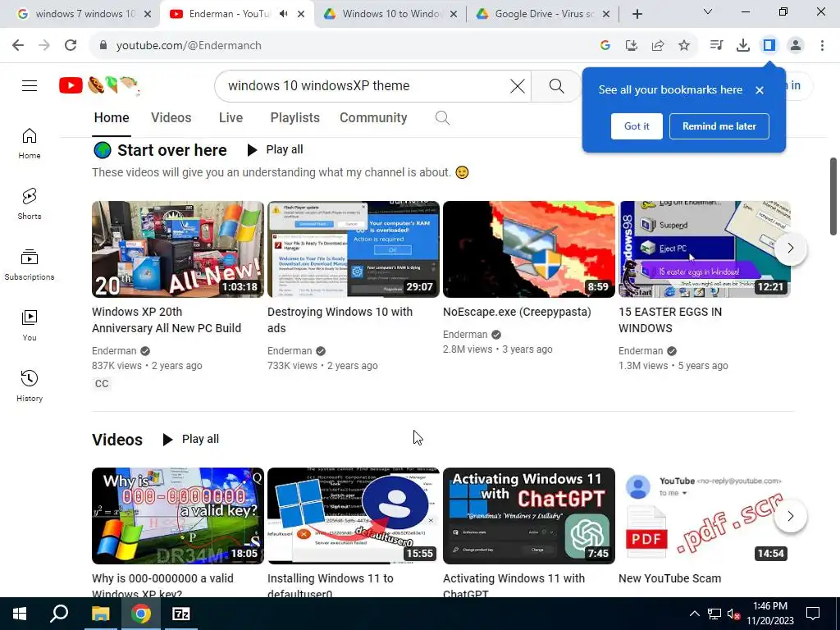Toggle the Chrome side panel icon
The width and height of the screenshot is (840, 630).
click(x=769, y=46)
